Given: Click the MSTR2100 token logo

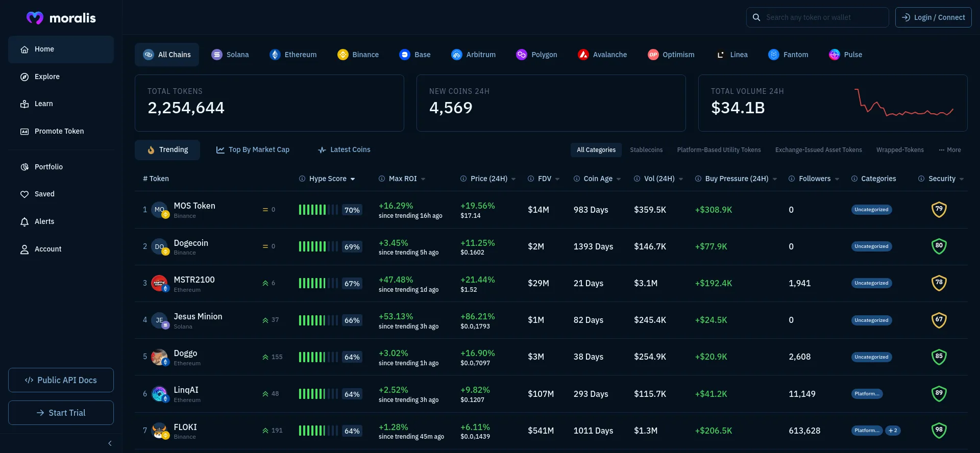Looking at the screenshot, I should pyautogui.click(x=159, y=283).
